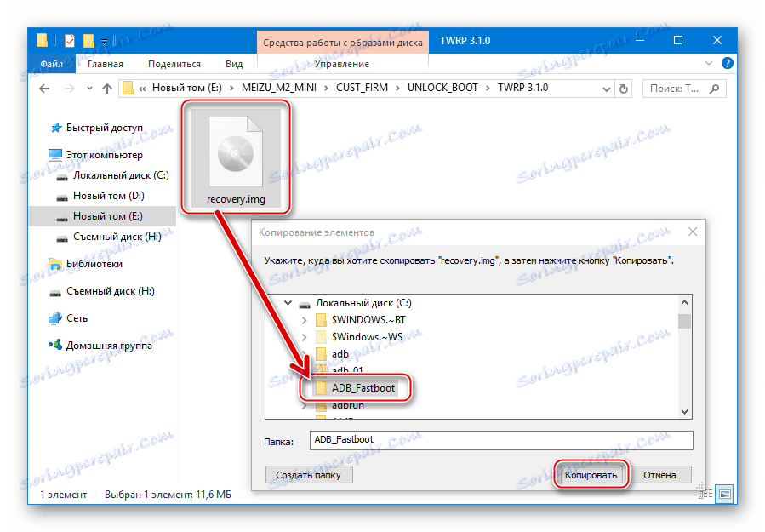This screenshot has width=765, height=532.
Task: Click UNLOCK_BOOT in the address path
Action: (442, 88)
